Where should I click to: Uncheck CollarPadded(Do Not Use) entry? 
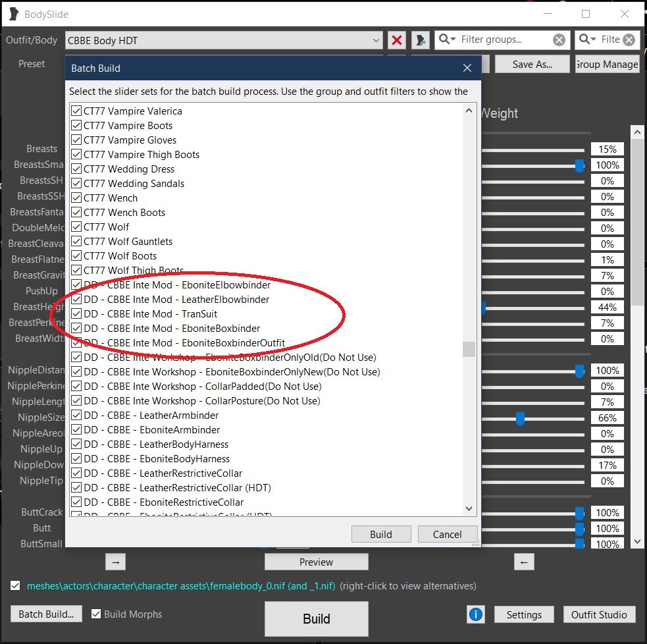(x=76, y=386)
